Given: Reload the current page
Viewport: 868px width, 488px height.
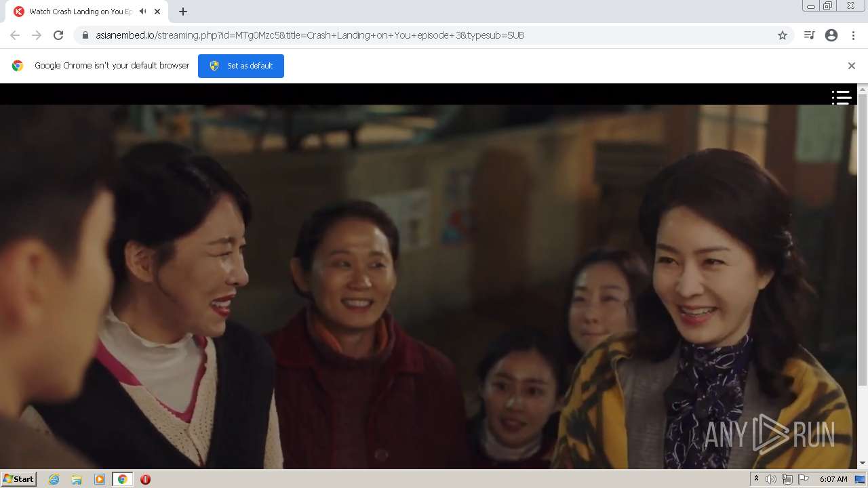Looking at the screenshot, I should [58, 35].
